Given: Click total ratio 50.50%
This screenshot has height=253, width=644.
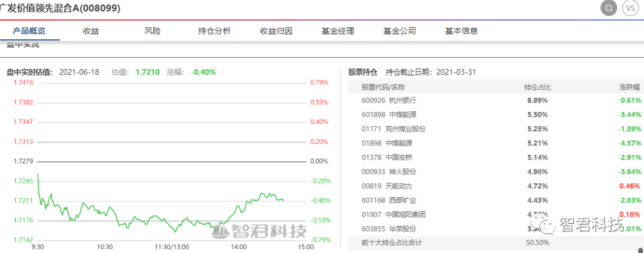Looking at the screenshot, I should pyautogui.click(x=538, y=243).
